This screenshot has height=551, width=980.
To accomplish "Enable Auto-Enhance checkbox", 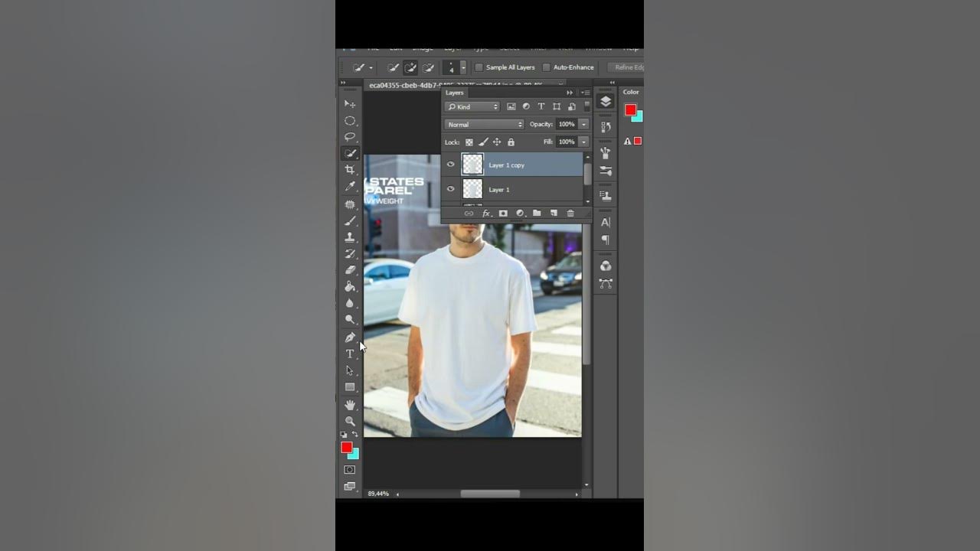I will pos(546,67).
